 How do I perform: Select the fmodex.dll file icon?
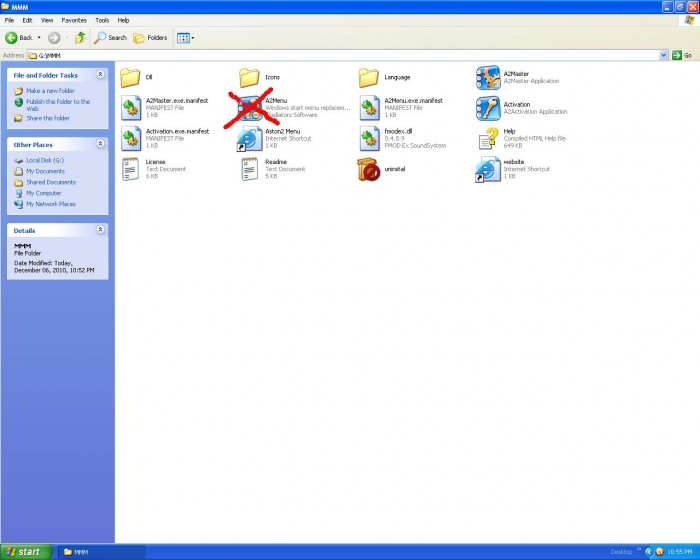[369, 139]
